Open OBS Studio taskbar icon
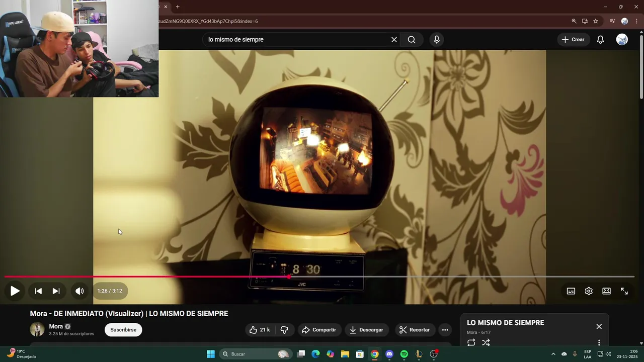The image size is (644, 362). 434,354
